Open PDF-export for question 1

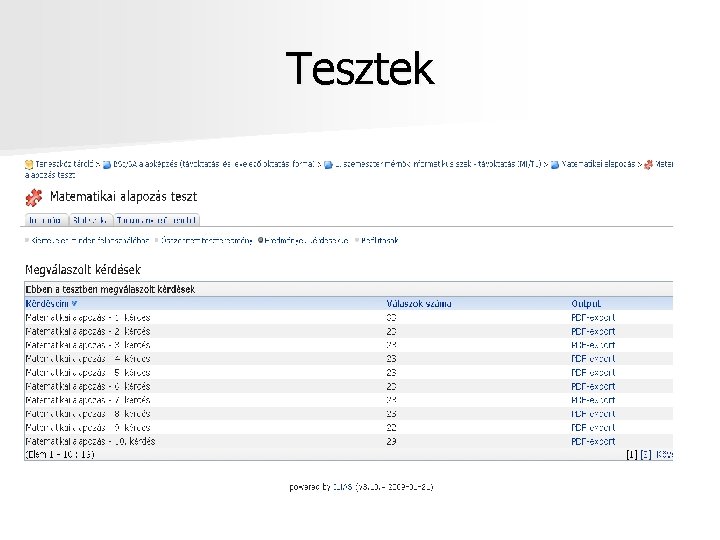[x=593, y=317]
